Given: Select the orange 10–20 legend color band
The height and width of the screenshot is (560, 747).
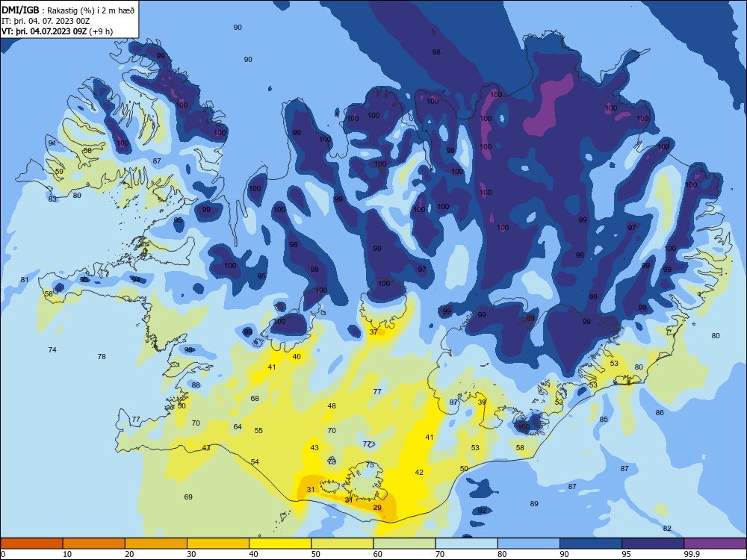Looking at the screenshot, I should click(x=94, y=544).
